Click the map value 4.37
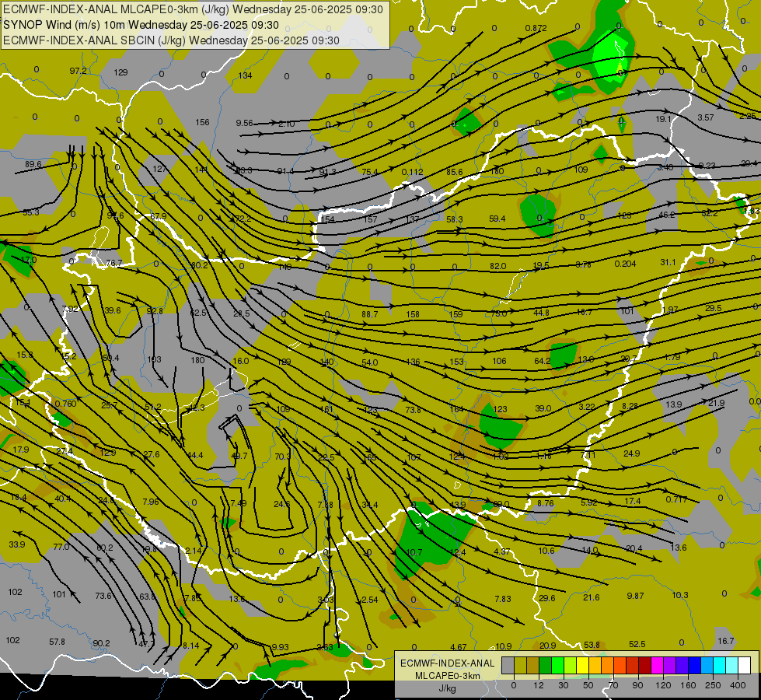The width and height of the screenshot is (761, 700). click(x=502, y=552)
